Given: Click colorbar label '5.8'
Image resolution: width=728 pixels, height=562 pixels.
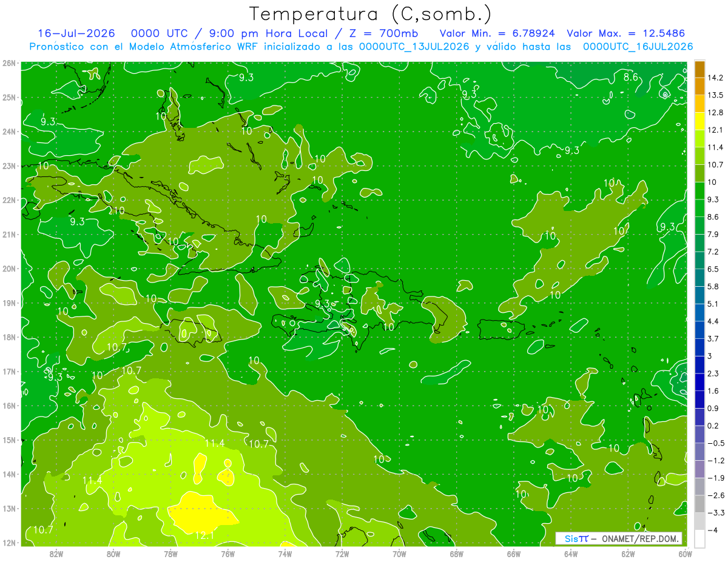Looking at the screenshot, I should pyautogui.click(x=713, y=287).
